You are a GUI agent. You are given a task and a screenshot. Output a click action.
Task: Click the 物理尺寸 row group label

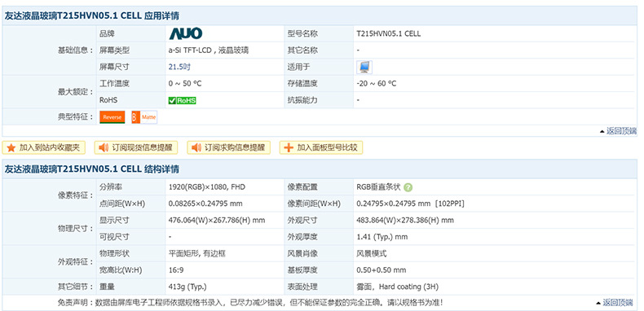pyautogui.click(x=75, y=229)
